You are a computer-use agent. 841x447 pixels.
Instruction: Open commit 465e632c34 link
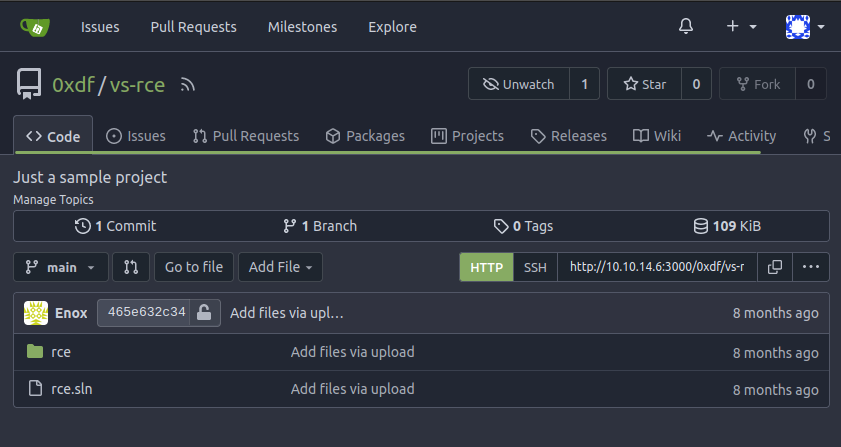coord(145,313)
